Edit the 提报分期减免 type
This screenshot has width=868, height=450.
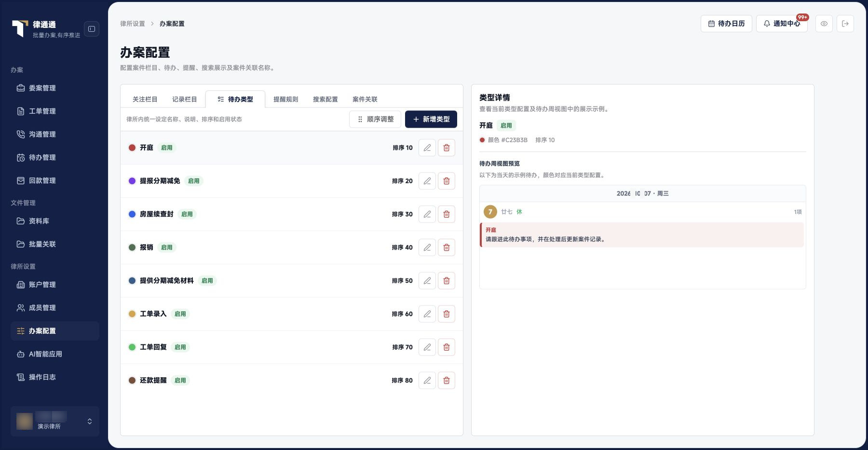click(x=427, y=181)
